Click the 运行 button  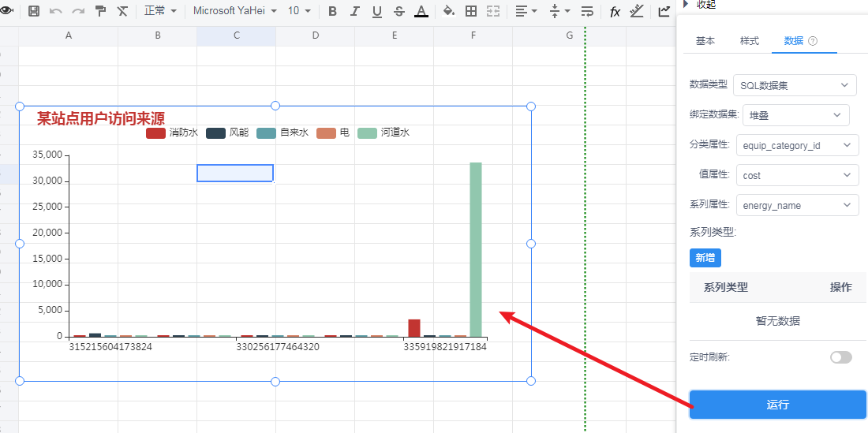coord(778,405)
